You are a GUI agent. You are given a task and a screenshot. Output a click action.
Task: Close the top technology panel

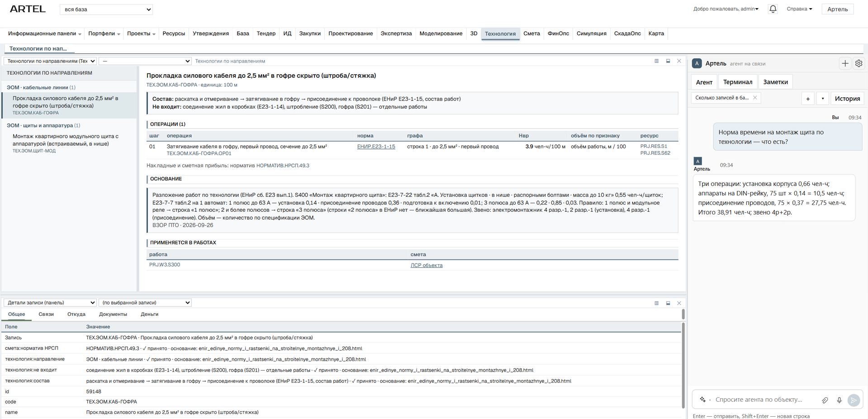click(679, 61)
